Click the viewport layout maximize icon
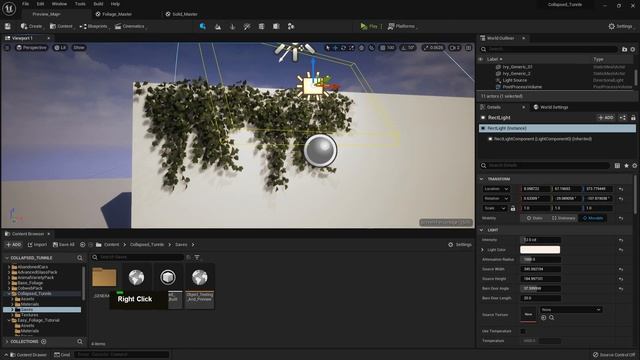 point(469,48)
